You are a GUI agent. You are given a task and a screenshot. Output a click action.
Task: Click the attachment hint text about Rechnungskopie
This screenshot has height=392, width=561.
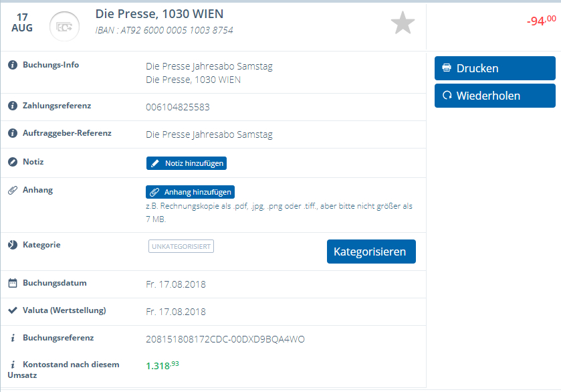tap(279, 212)
